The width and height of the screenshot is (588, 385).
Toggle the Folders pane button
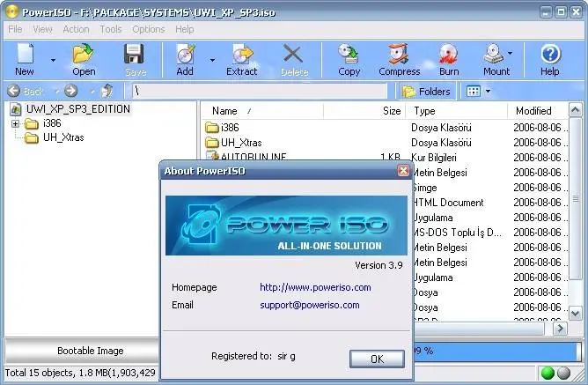coord(426,92)
